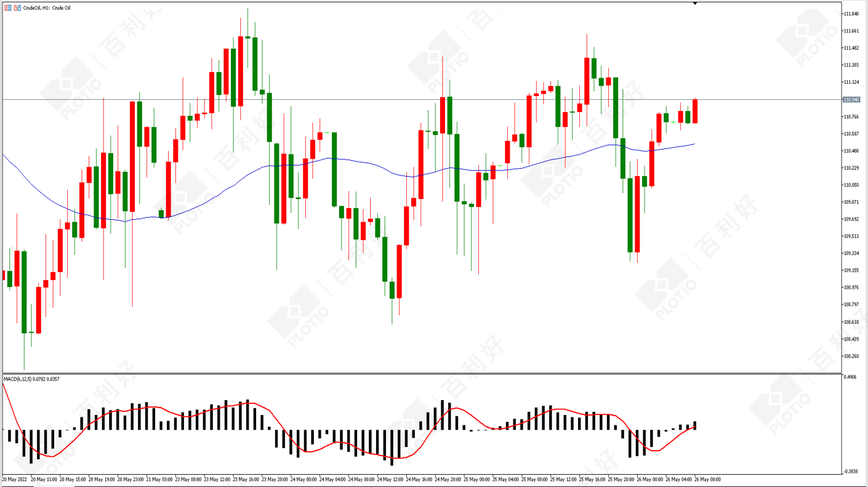Image resolution: width=868 pixels, height=487 pixels.
Task: Click the MACD scale value -0.3838
Action: (851, 471)
